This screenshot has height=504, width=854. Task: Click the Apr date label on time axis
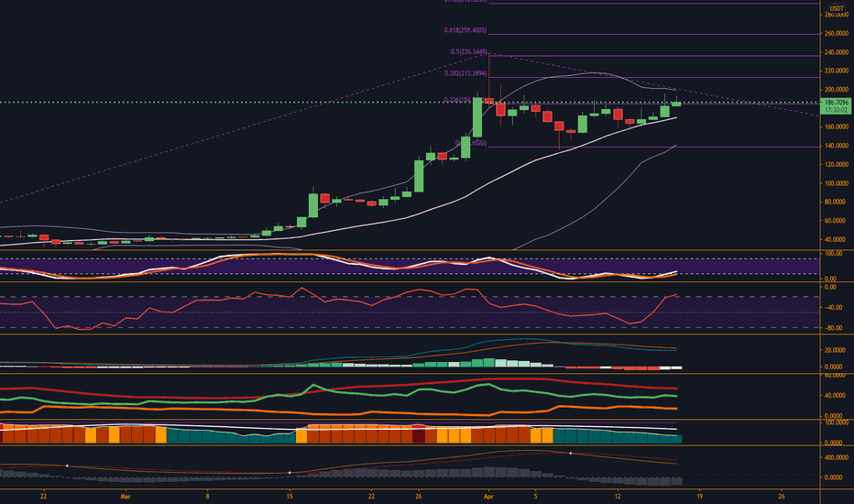488,497
